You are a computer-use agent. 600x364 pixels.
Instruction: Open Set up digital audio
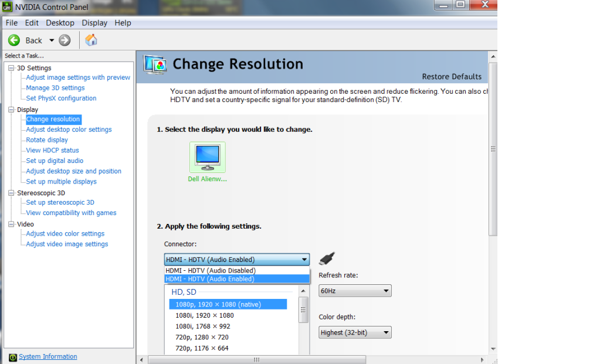[55, 161]
